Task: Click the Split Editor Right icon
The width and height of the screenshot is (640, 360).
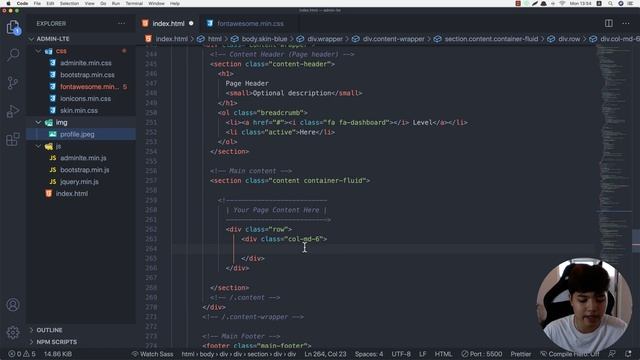Action: (x=609, y=23)
